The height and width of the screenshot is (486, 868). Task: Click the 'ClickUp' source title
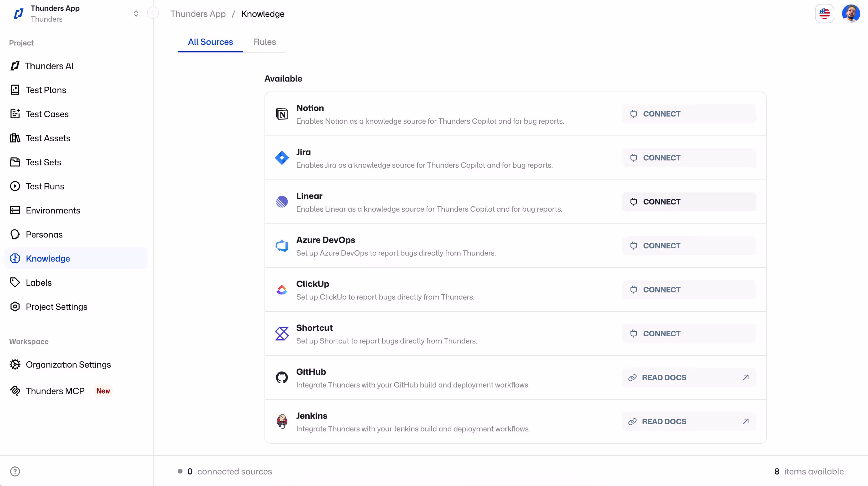313,284
